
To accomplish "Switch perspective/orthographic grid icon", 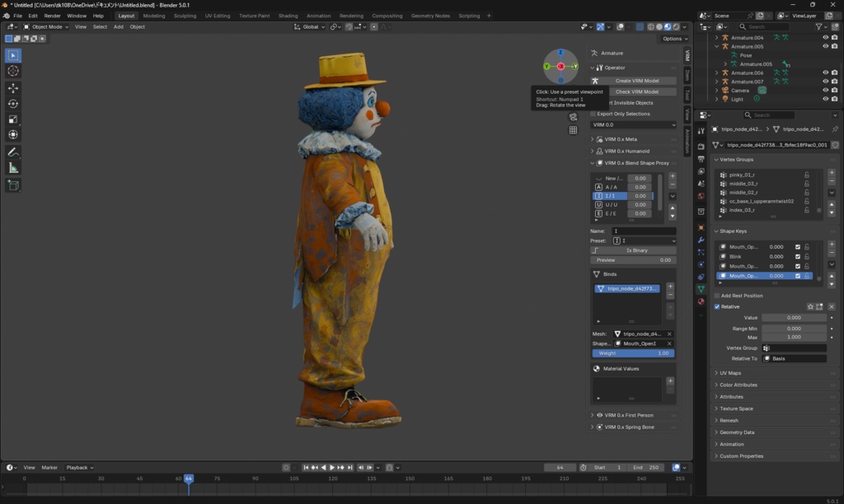I will tap(574, 130).
